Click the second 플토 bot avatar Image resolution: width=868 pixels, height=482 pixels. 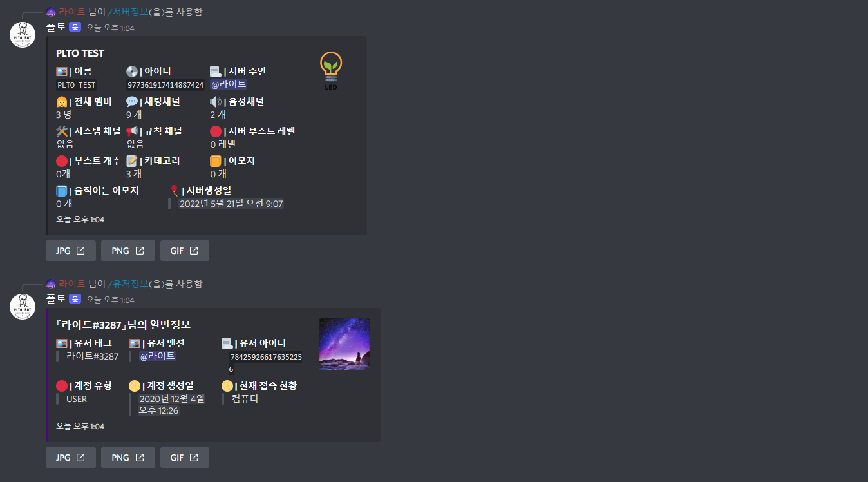[x=23, y=306]
